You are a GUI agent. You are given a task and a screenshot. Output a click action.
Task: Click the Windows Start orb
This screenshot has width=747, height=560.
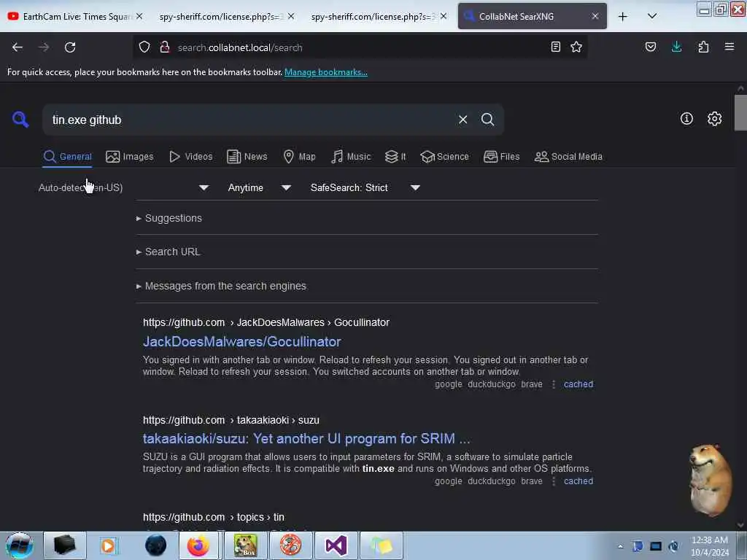coord(20,545)
